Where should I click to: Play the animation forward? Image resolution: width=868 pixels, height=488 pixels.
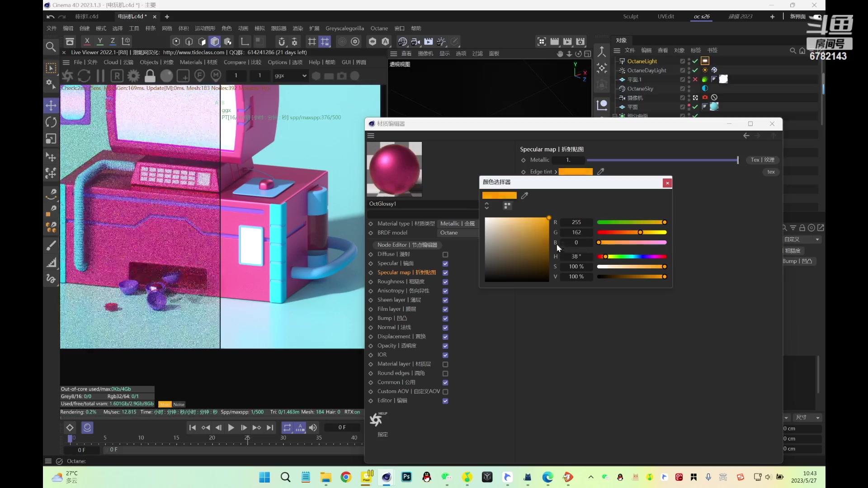coord(231,427)
